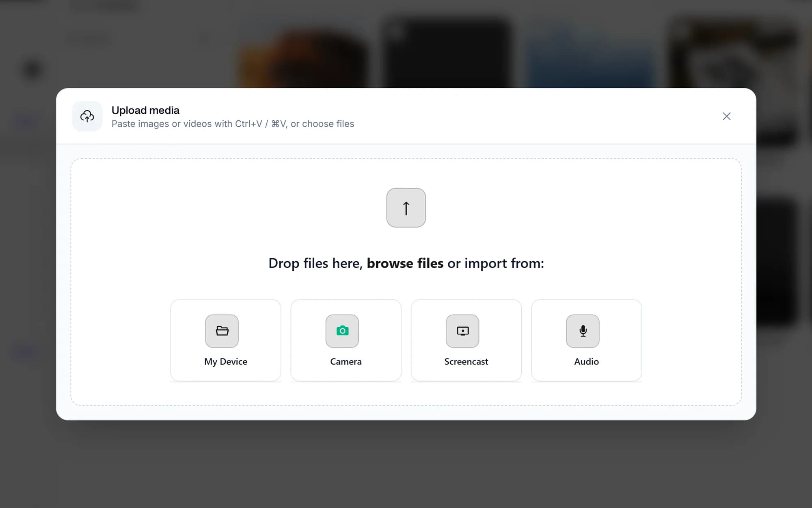Choose the Screencast monitor icon
This screenshot has width=812, height=508.
[462, 331]
